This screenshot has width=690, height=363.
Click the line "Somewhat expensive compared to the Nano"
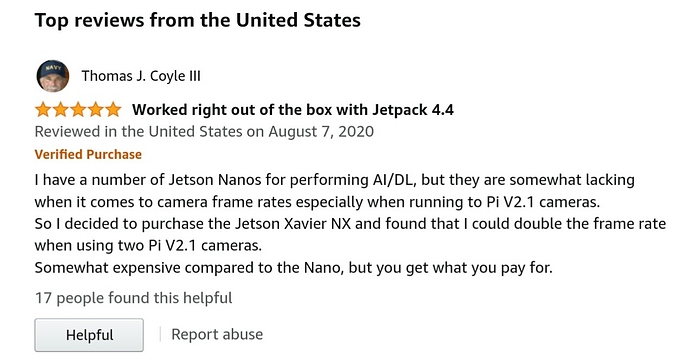pyautogui.click(x=294, y=268)
